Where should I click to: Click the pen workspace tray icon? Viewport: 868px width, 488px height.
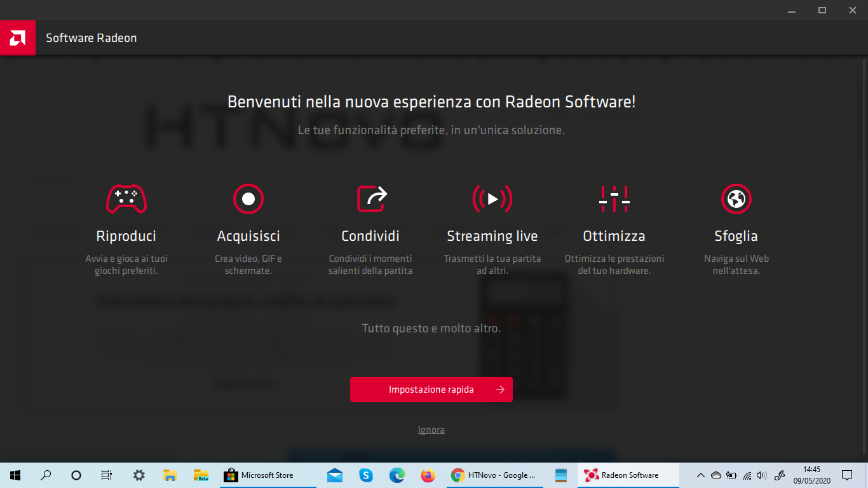(x=781, y=475)
